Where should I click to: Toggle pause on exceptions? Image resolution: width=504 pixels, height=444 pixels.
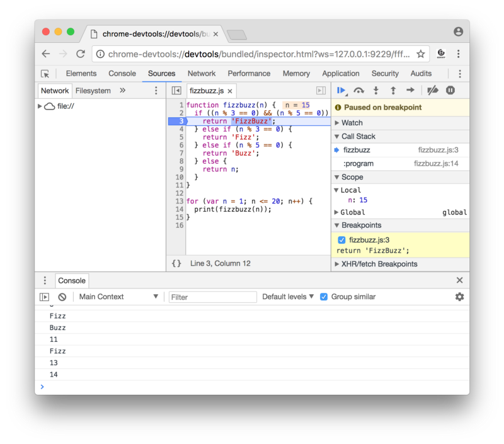[x=450, y=91]
